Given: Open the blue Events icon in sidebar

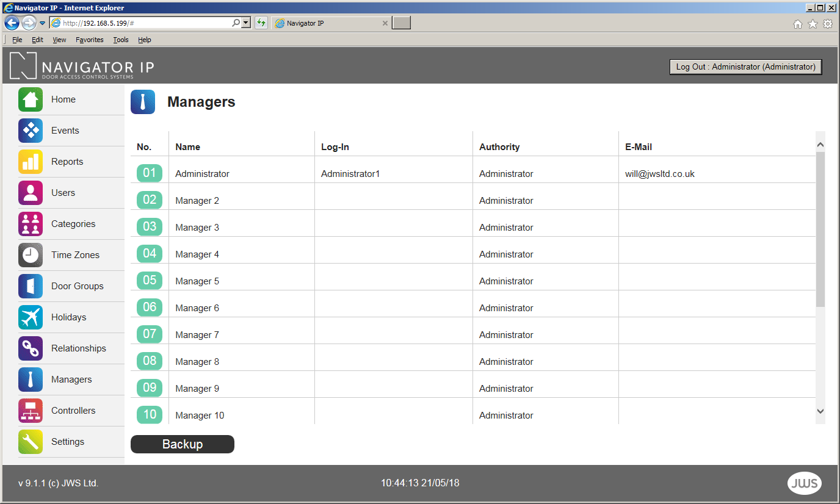Looking at the screenshot, I should coord(31,131).
